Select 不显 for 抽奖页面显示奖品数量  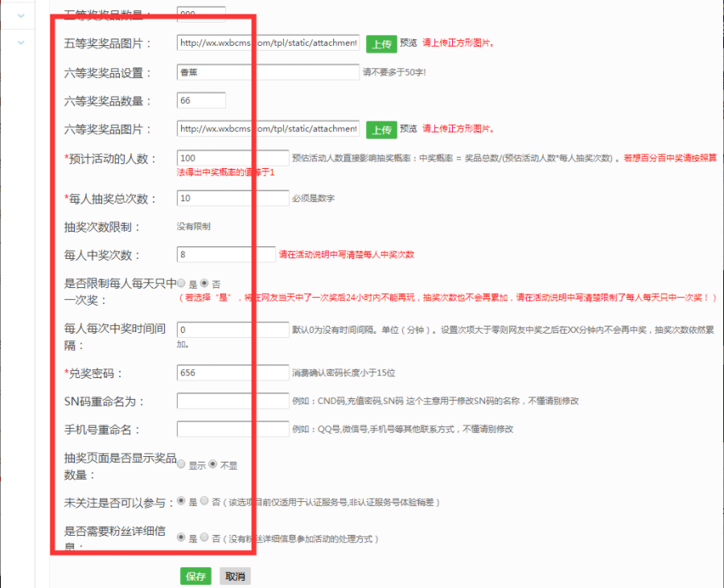click(213, 464)
